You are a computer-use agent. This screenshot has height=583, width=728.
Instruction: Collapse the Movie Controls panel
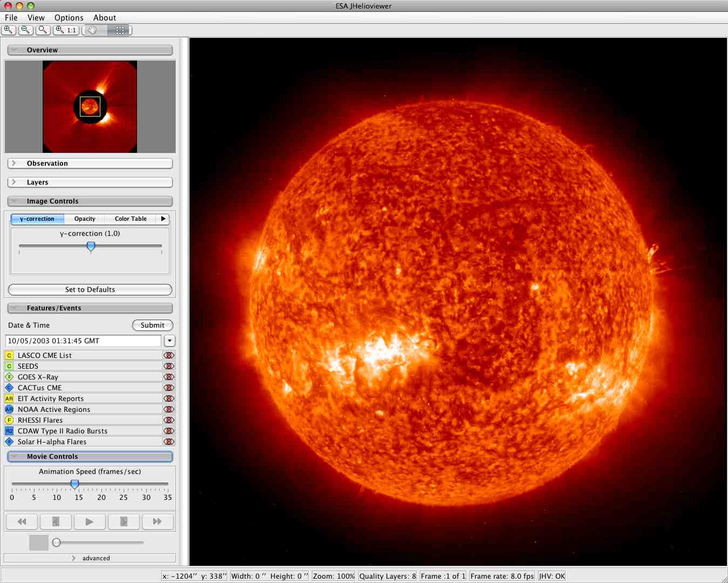[x=90, y=456]
